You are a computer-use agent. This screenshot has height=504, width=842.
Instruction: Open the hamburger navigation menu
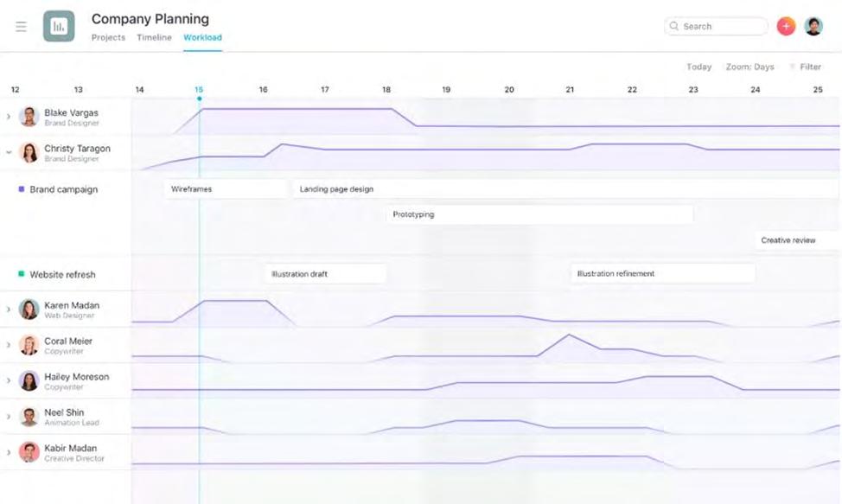[x=21, y=26]
